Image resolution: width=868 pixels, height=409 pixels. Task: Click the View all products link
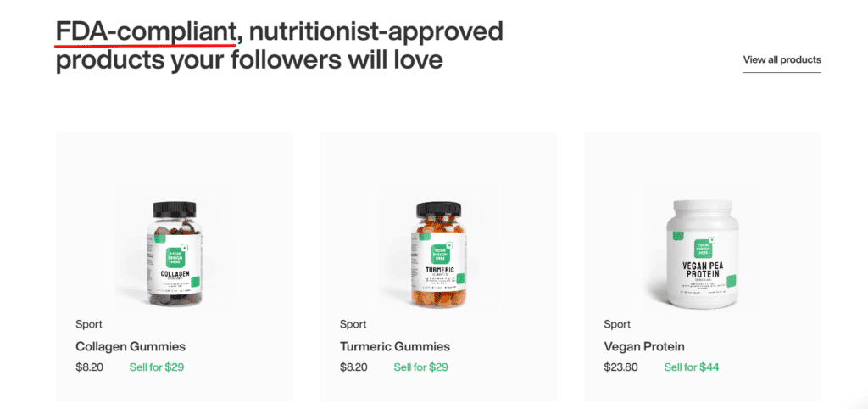(x=782, y=60)
